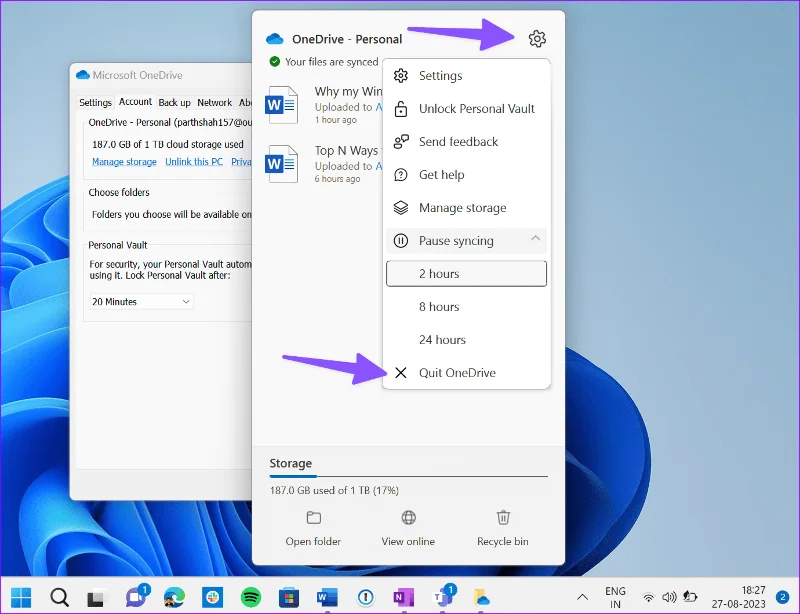Switch to Settings tab in Microsoft OneDrive window
The image size is (800, 614).
pyautogui.click(x=95, y=103)
